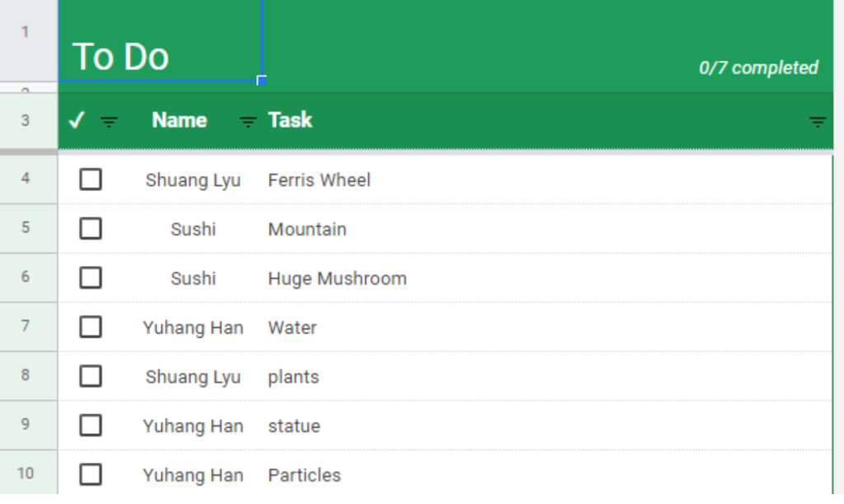Image resolution: width=844 pixels, height=504 pixels.
Task: Click the 0/7 completed counter cell
Action: 758,68
